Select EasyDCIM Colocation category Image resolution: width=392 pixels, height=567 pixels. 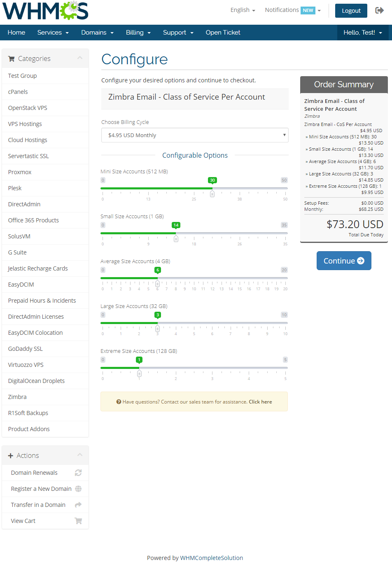45,333
